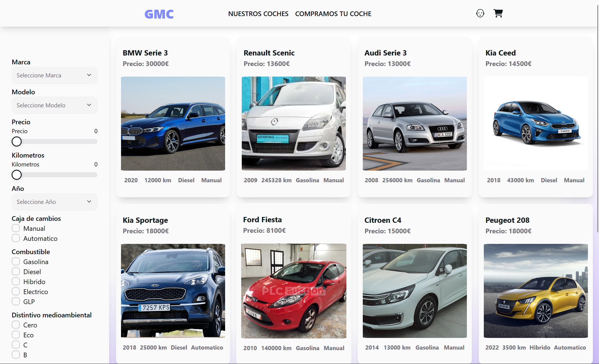Open the BMW Serie 3 photo
Viewport: 599px width, 364px height.
pyautogui.click(x=173, y=123)
